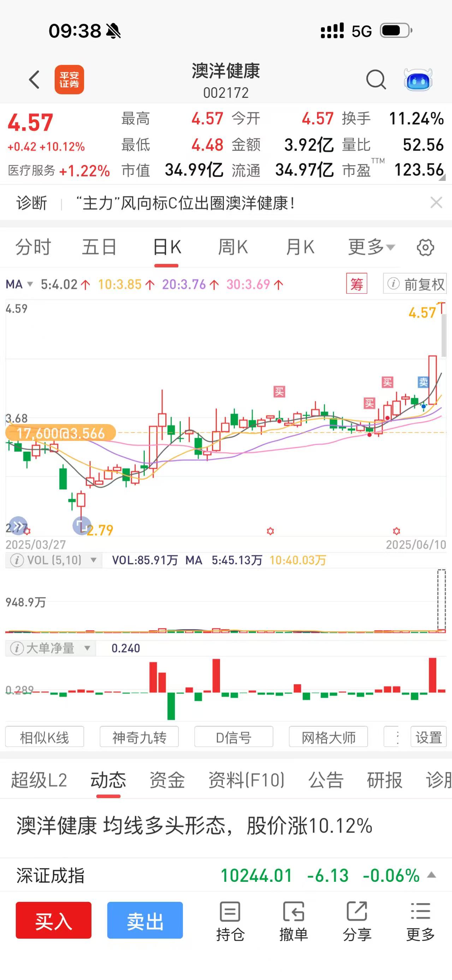Tap the 2.79 low price marker icon

81,526
